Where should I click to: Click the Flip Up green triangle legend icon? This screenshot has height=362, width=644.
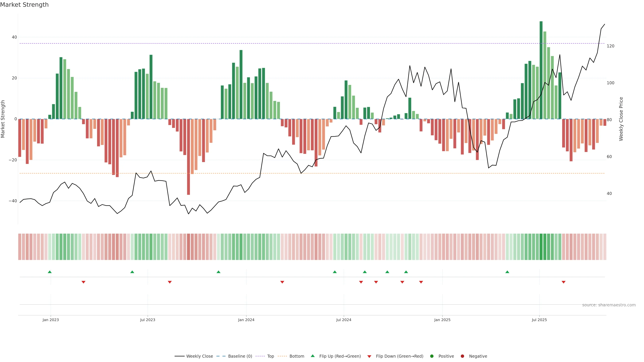tap(312, 356)
